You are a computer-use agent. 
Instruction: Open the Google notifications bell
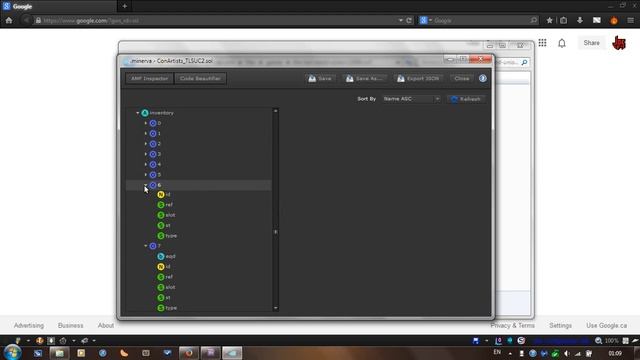562,43
